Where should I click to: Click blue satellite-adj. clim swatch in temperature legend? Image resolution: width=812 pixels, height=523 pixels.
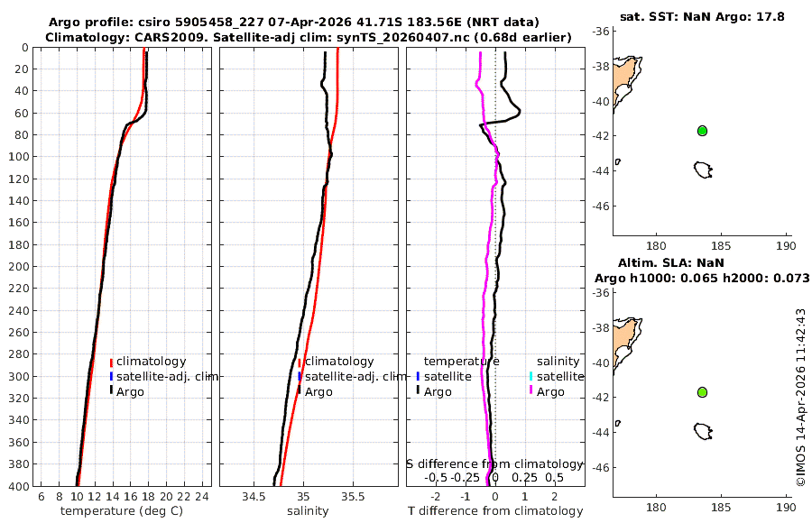(111, 376)
